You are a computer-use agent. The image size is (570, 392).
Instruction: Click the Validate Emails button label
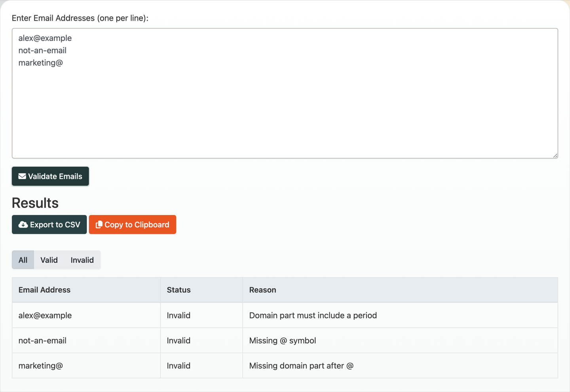[55, 176]
